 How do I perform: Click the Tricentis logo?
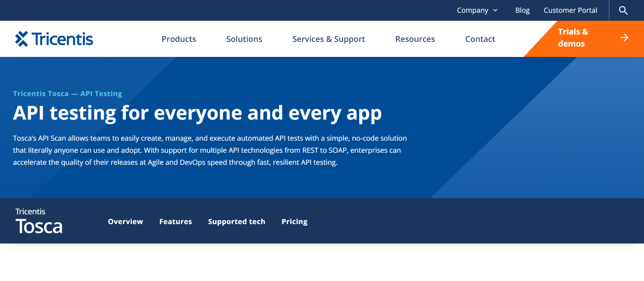(54, 39)
